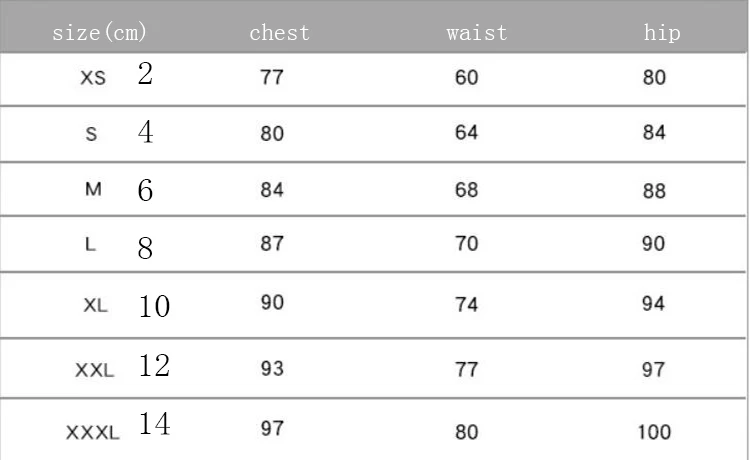Image resolution: width=750 pixels, height=460 pixels.
Task: Click the numeric size 4 beside S
Action: click(x=146, y=132)
